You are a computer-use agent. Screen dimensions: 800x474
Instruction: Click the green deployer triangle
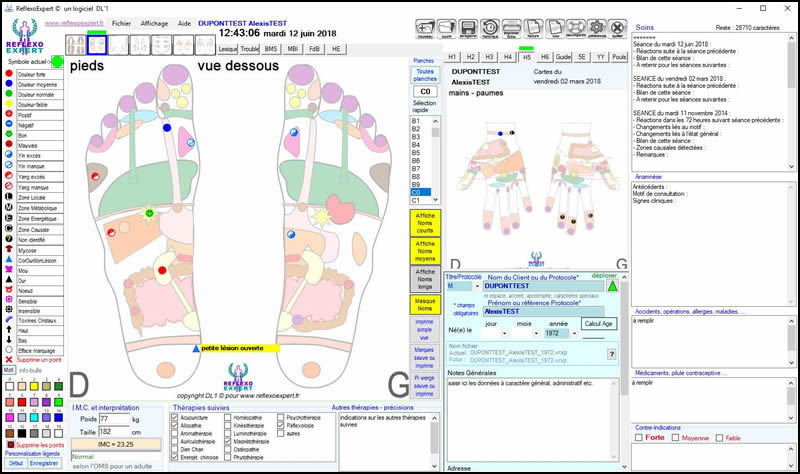(x=612, y=286)
